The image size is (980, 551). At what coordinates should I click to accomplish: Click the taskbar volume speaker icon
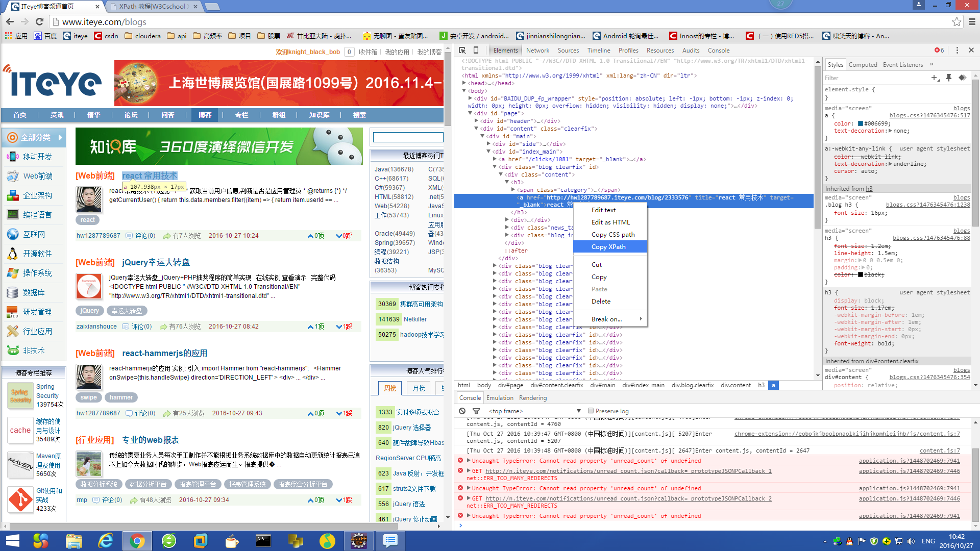(x=911, y=541)
